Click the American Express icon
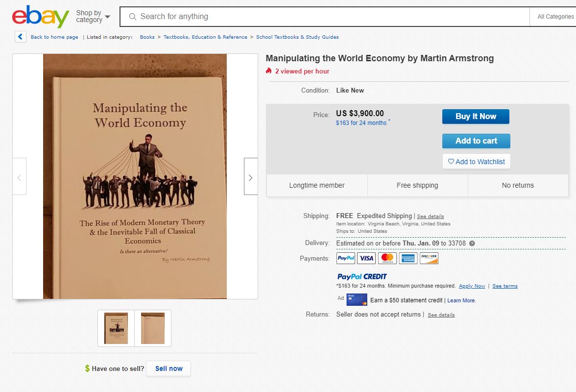The width and height of the screenshot is (576, 392). [x=408, y=258]
